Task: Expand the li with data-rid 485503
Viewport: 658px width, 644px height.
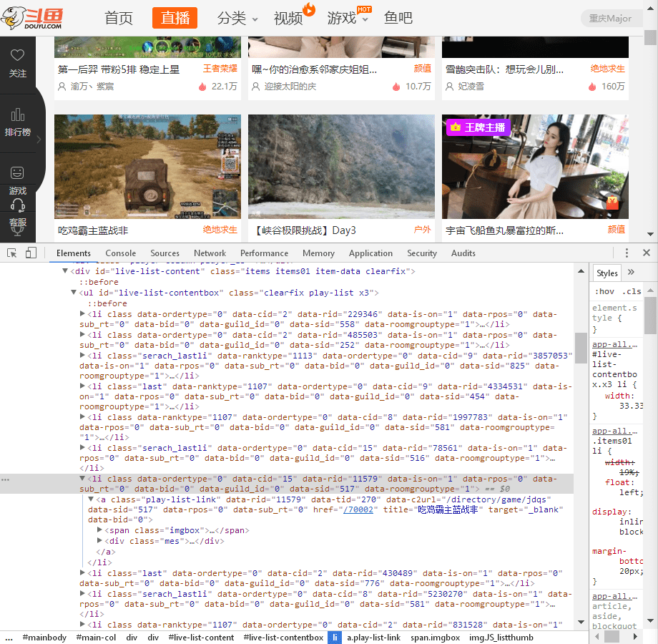Action: pyautogui.click(x=82, y=335)
